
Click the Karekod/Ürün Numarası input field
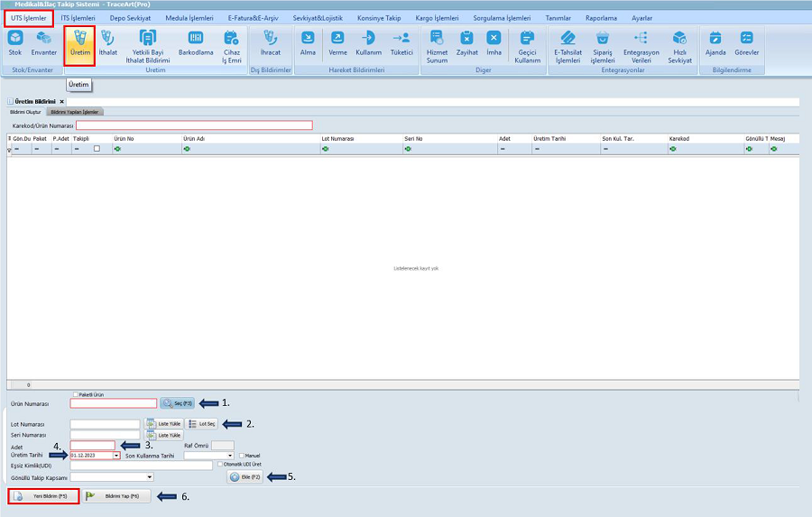coord(194,125)
